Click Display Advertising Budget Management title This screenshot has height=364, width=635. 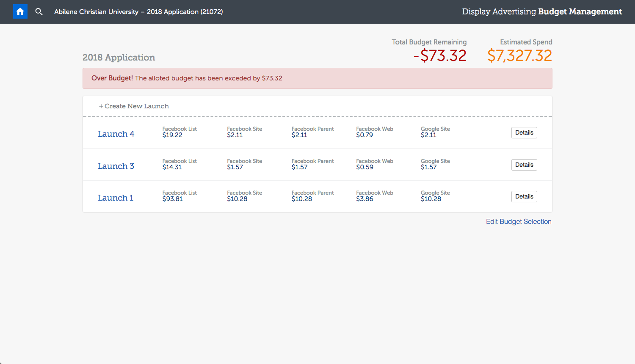(x=542, y=12)
